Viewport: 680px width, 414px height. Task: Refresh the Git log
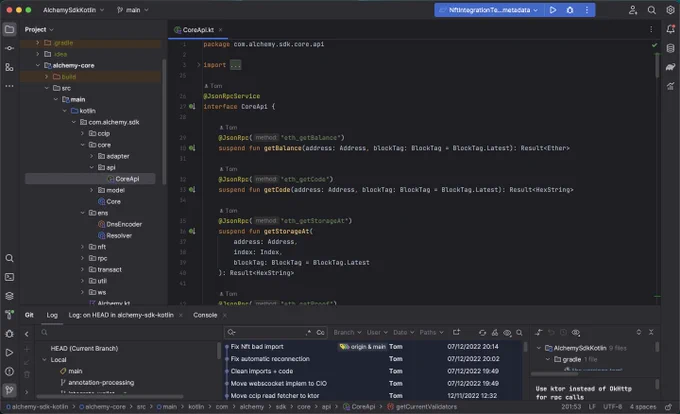pos(482,333)
